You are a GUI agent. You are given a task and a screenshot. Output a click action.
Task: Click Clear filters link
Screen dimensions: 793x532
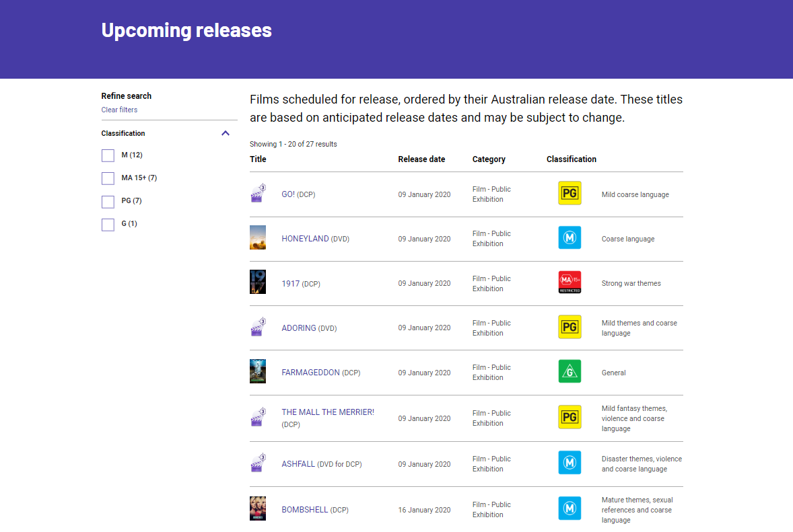tap(119, 110)
